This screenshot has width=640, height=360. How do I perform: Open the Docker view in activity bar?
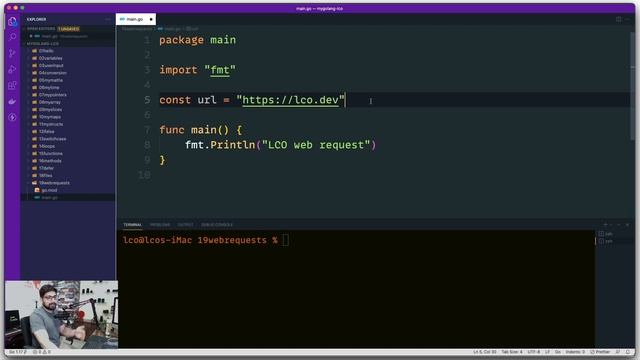point(12,101)
